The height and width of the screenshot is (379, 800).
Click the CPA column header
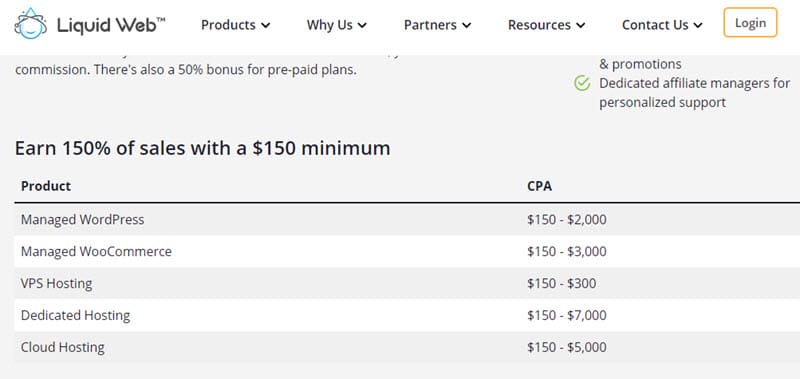[539, 186]
